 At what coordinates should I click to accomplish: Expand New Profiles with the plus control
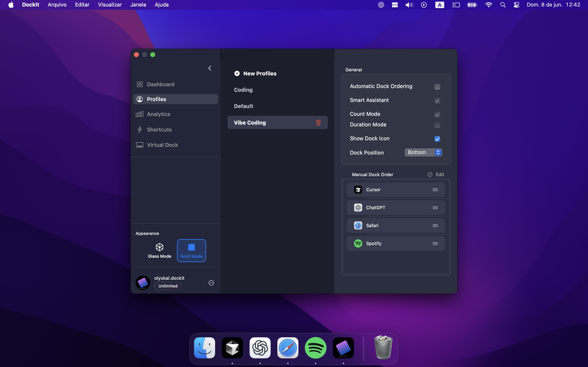[x=237, y=74]
